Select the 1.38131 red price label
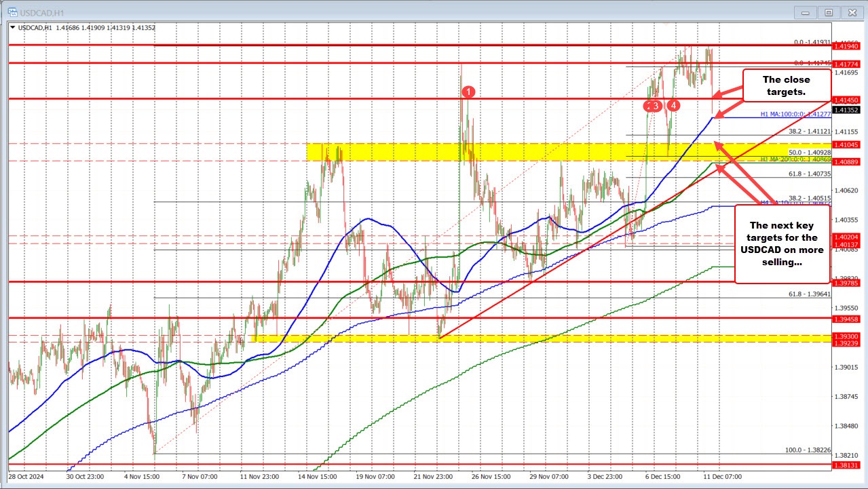This screenshot has height=489, width=868. [x=848, y=465]
